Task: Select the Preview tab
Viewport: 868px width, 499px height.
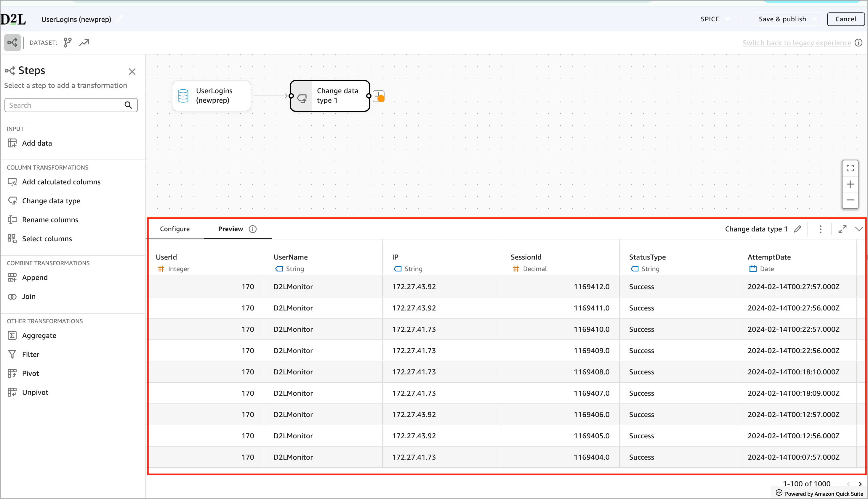Action: coord(230,229)
